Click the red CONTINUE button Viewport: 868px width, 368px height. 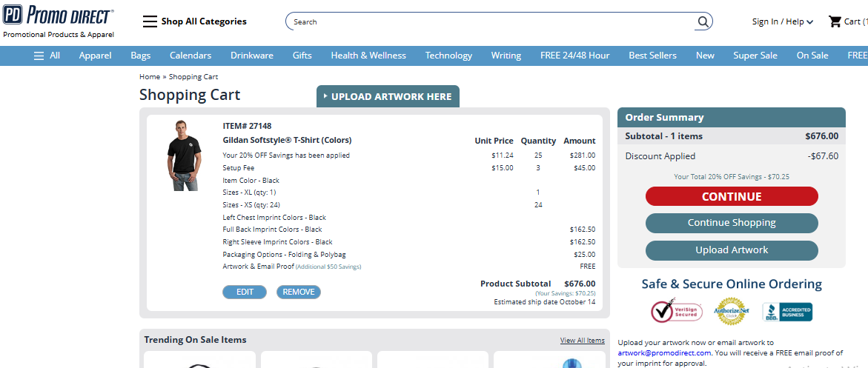tap(732, 196)
